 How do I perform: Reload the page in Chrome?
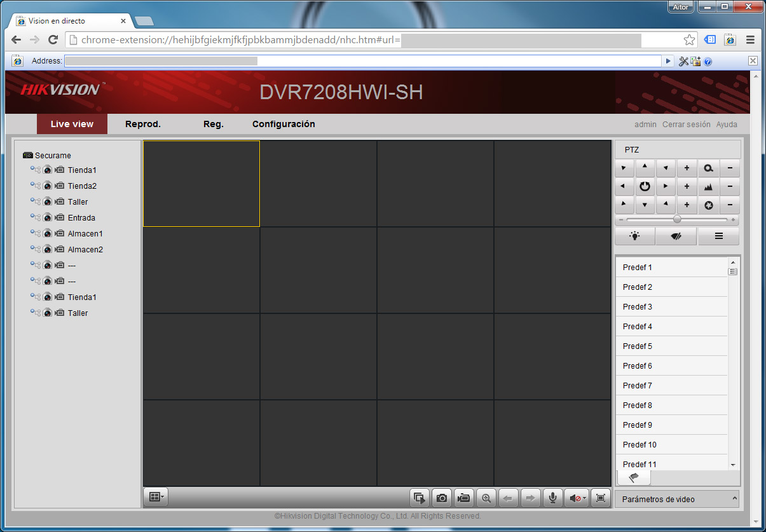(x=53, y=39)
